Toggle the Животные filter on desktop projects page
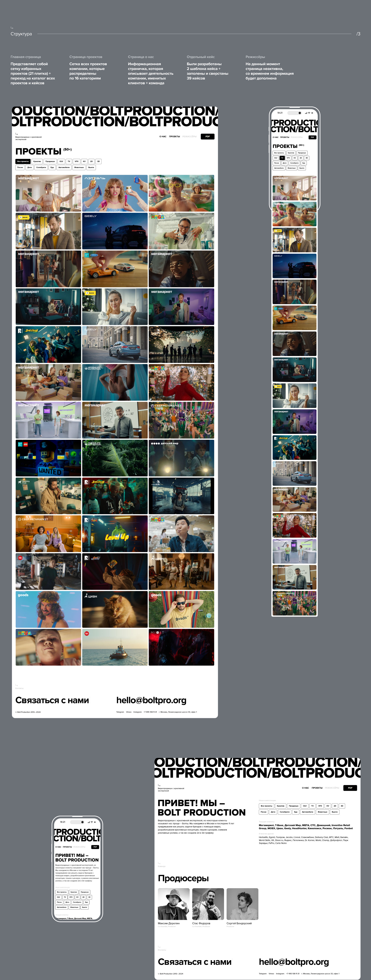This screenshot has width=371, height=980. point(79,167)
